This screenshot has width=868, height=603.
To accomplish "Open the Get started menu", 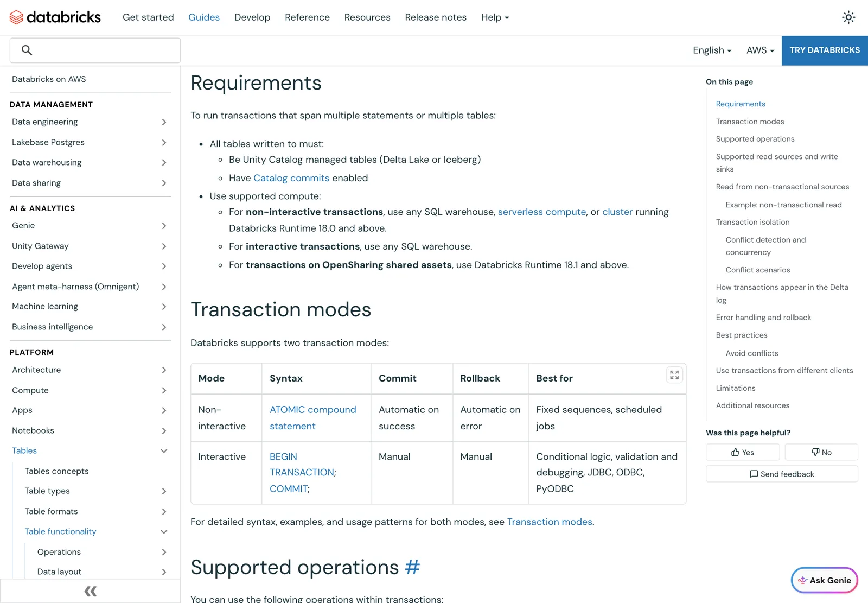I will 148,17.
